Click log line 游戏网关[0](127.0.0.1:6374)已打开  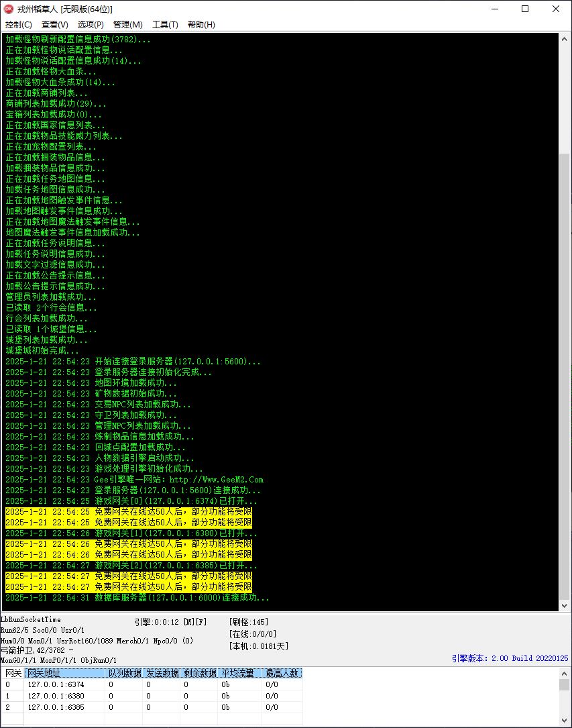(x=131, y=501)
